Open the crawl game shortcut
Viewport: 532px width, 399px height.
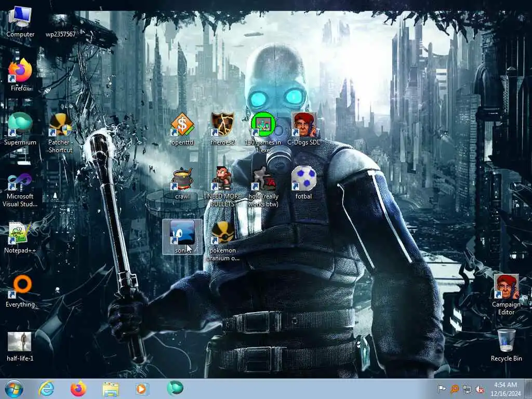pos(182,183)
